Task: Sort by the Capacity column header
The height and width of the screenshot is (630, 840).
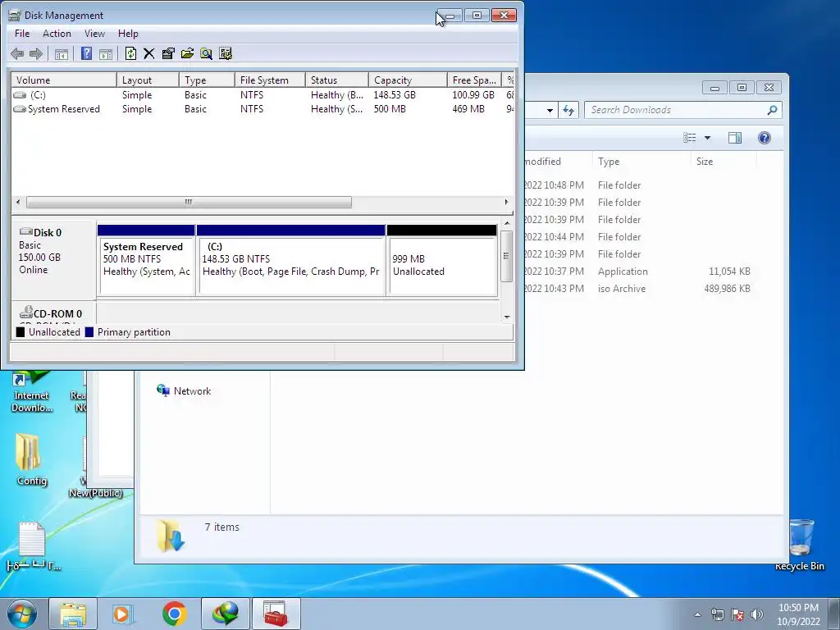Action: click(408, 80)
